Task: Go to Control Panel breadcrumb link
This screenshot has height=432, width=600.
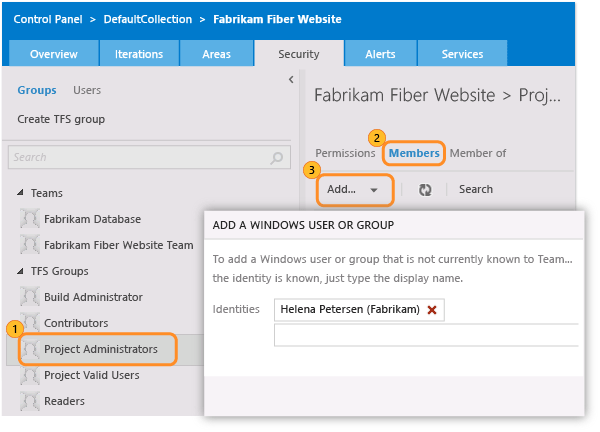Action: 48,20
